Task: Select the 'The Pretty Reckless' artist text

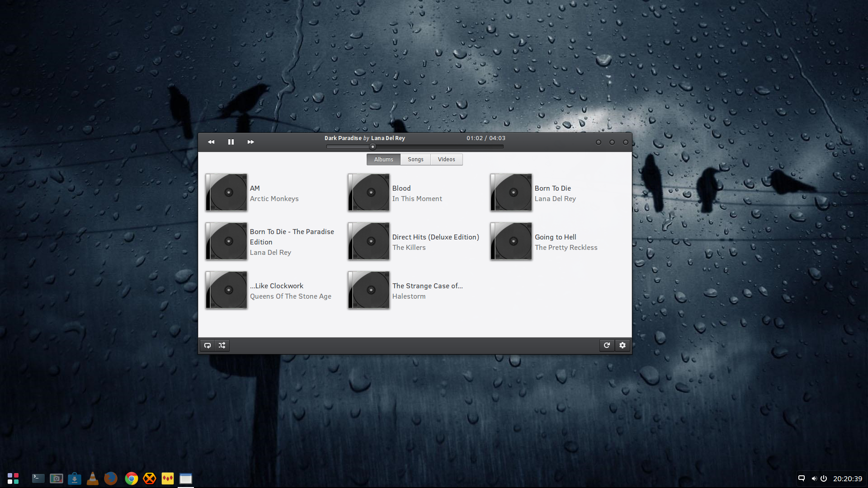Action: (566, 248)
